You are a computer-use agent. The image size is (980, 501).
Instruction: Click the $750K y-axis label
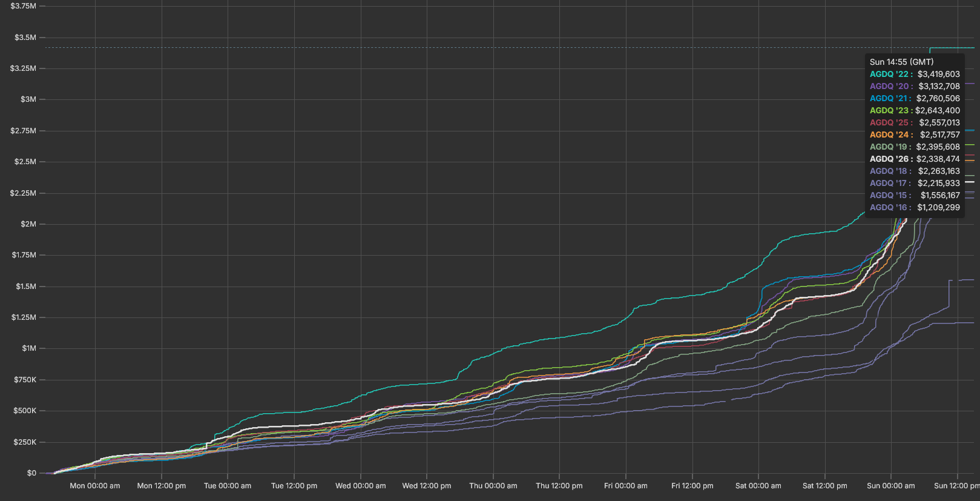coord(25,380)
